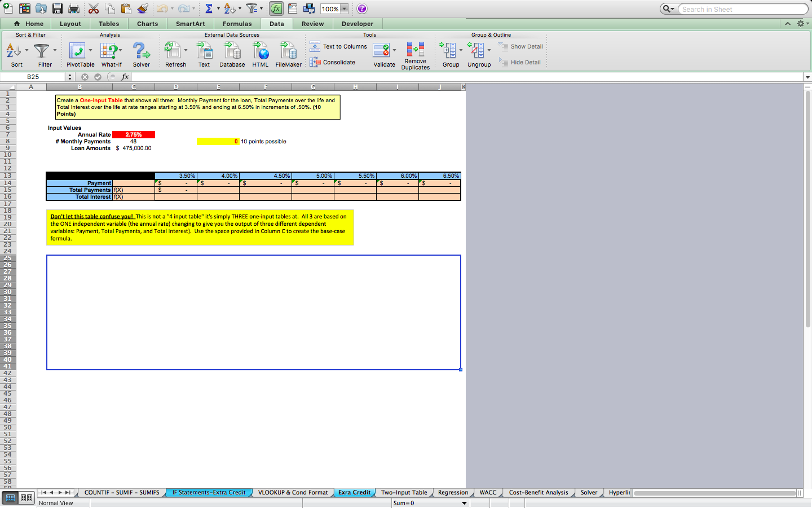The height and width of the screenshot is (508, 812).
Task: Click the AutoSum sigma icon
Action: click(209, 8)
